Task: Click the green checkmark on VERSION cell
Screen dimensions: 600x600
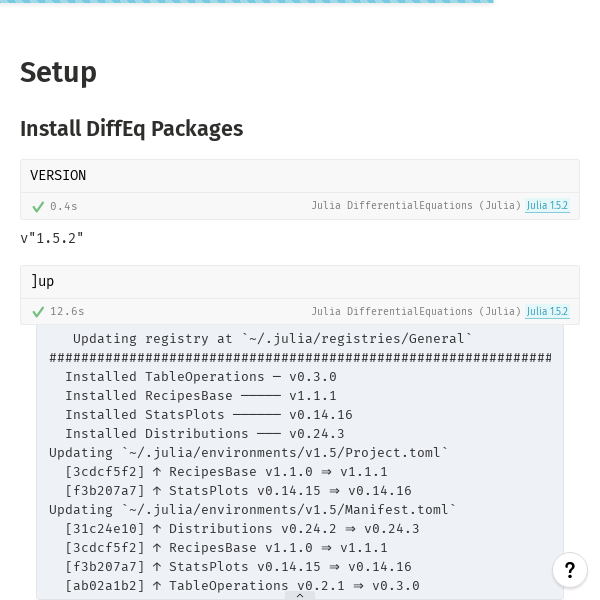Action: coord(38,207)
